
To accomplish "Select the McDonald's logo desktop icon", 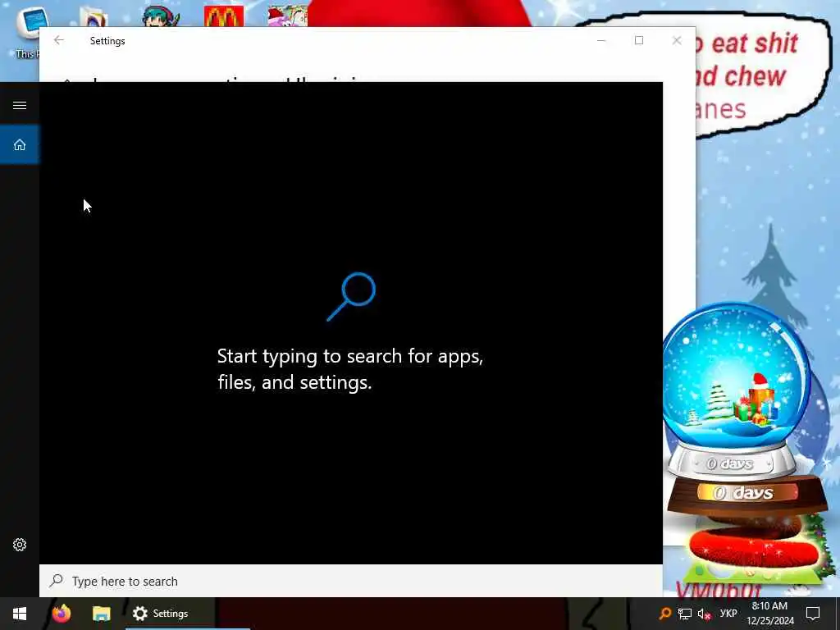I will point(224,16).
